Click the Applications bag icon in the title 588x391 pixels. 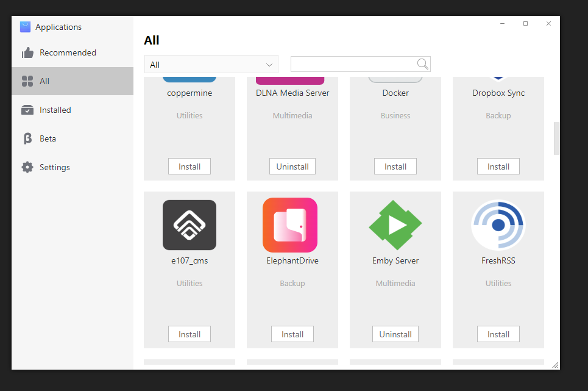tap(25, 27)
